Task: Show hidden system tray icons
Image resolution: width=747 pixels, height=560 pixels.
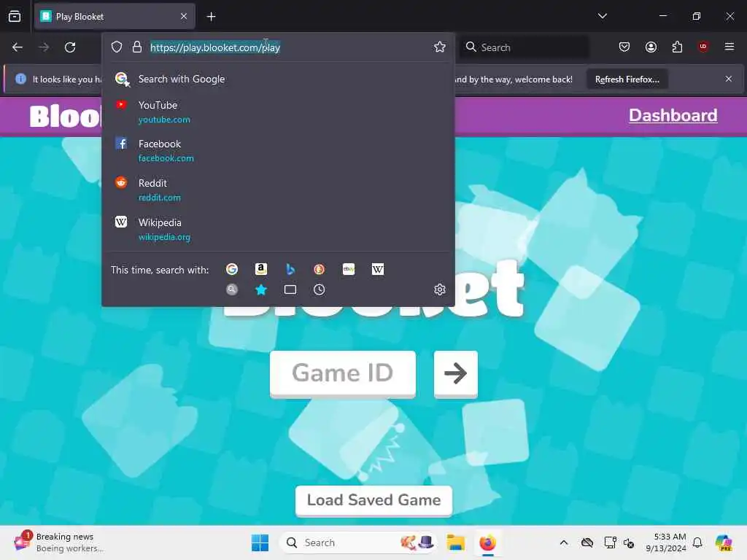Action: [564, 542]
